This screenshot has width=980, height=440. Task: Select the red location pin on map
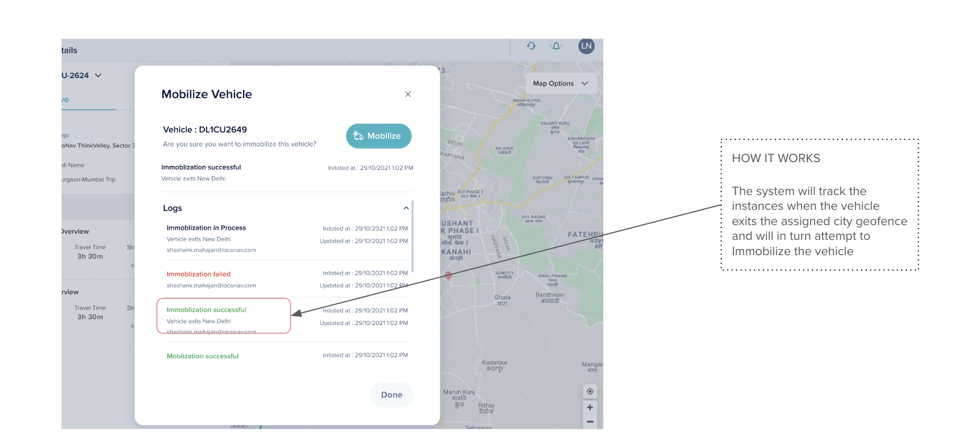(x=448, y=276)
